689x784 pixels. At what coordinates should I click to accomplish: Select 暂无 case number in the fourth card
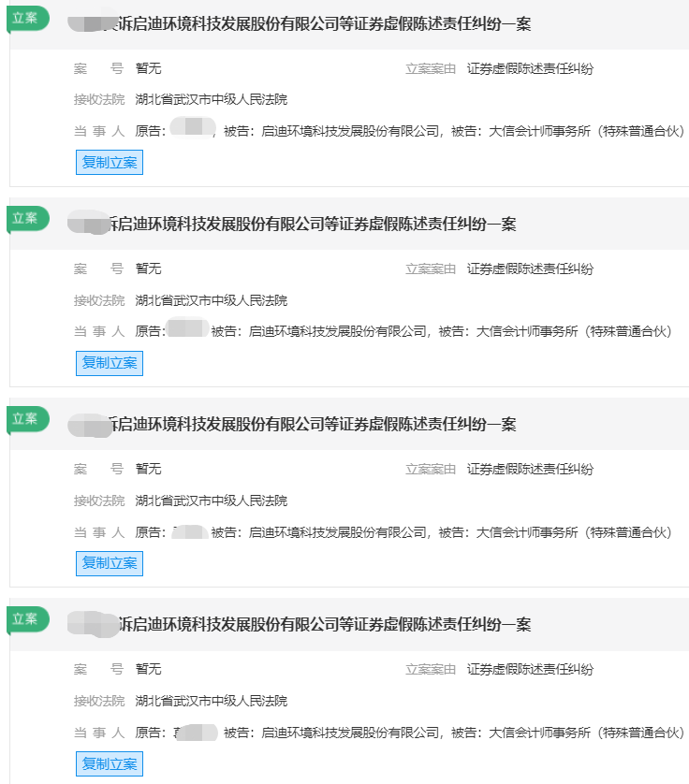coord(148,669)
